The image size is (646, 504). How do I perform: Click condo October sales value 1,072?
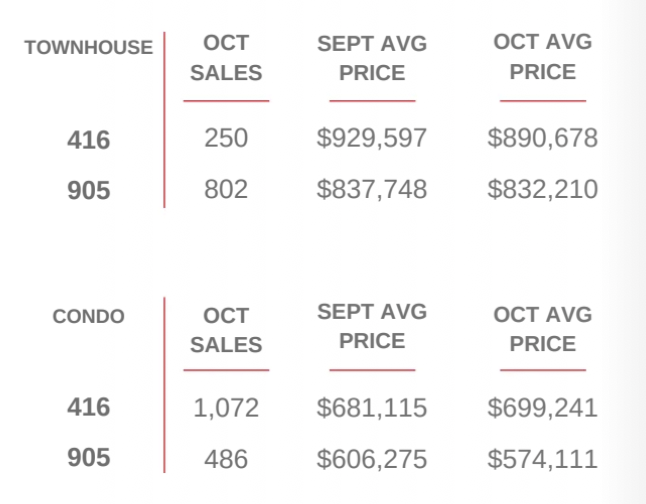[x=226, y=408]
